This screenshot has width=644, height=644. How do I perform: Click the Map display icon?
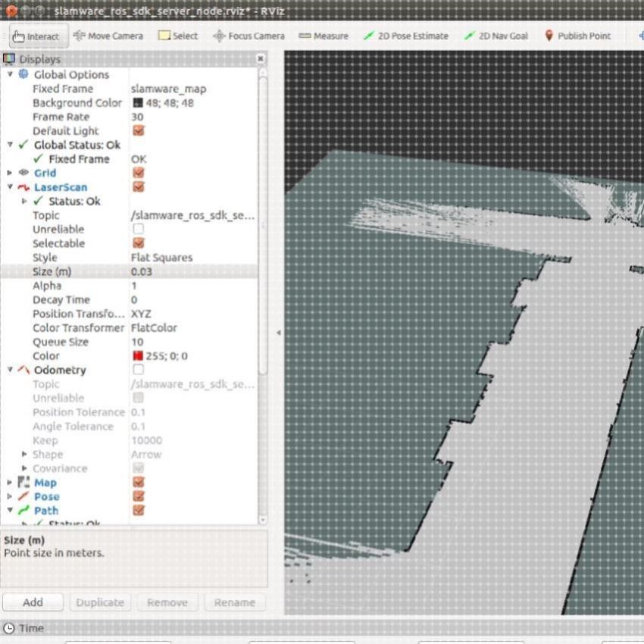tap(23, 482)
